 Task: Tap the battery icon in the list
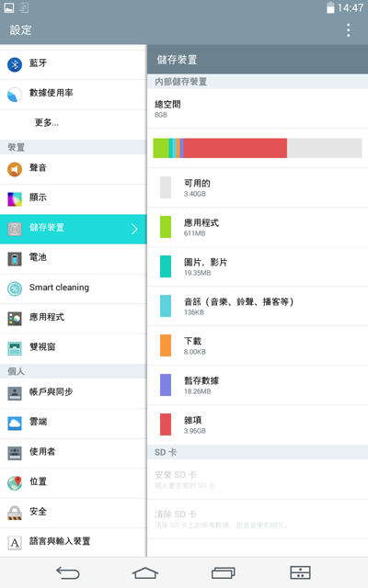click(x=15, y=259)
